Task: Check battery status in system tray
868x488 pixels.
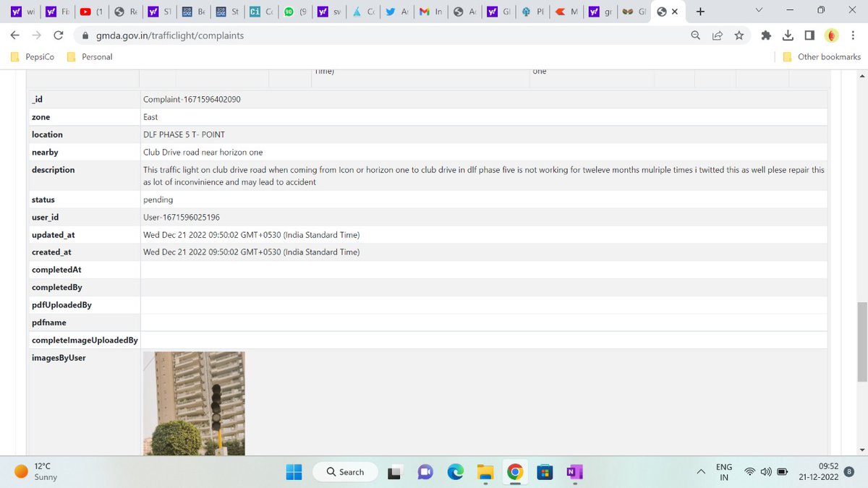Action: (782, 472)
